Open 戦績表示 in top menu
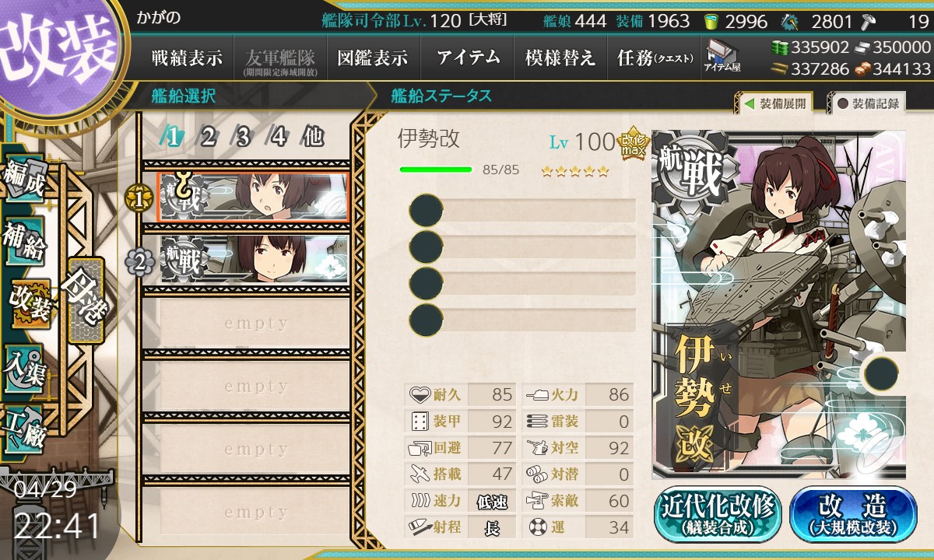The height and width of the screenshot is (560, 934). pyautogui.click(x=187, y=58)
